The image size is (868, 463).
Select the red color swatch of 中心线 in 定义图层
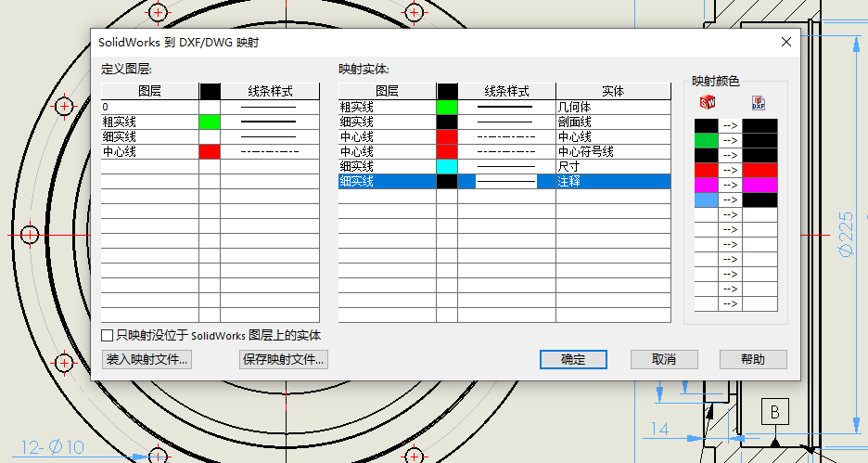(210, 152)
